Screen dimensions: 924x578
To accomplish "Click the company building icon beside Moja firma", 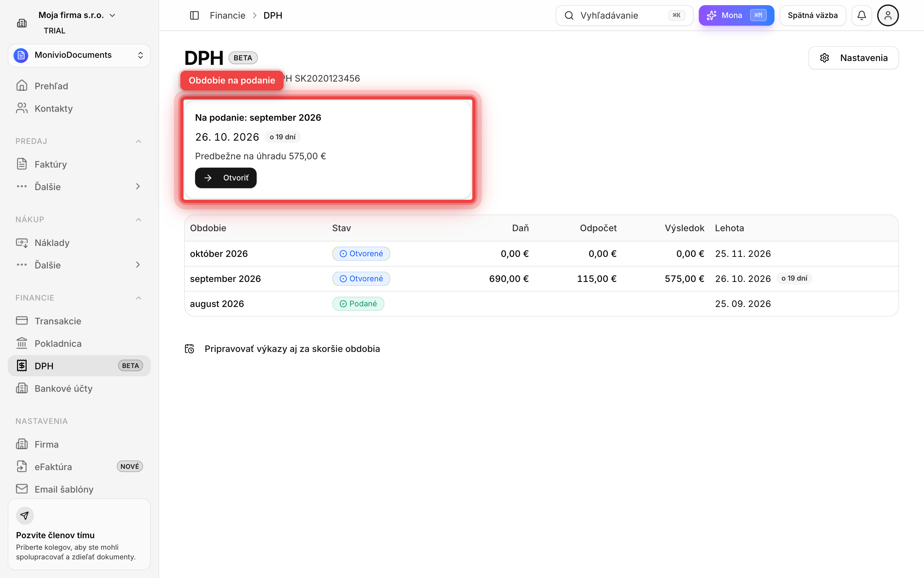I will click(22, 23).
